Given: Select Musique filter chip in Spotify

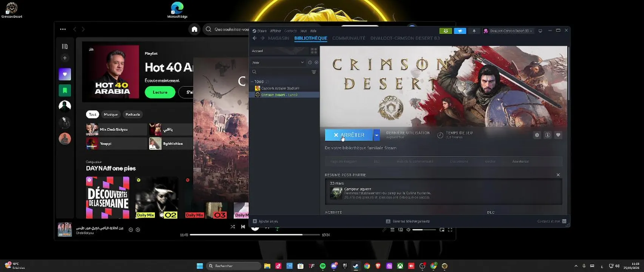Looking at the screenshot, I should [111, 114].
